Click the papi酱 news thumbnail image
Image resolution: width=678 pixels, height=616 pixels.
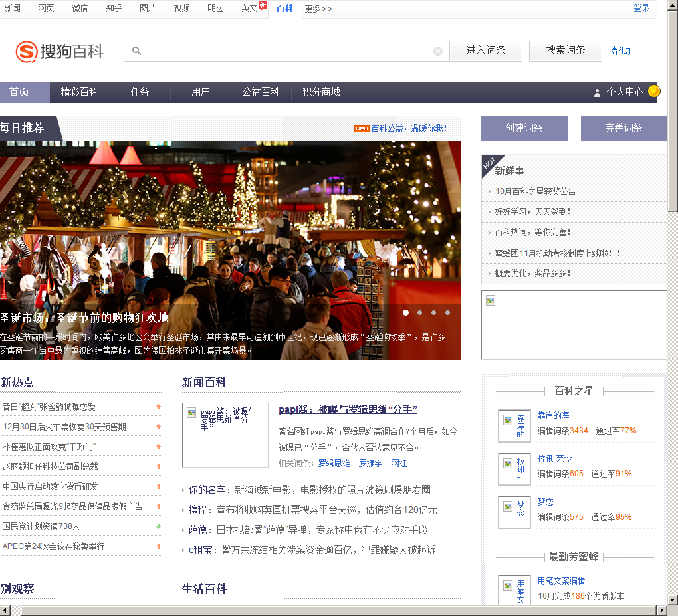pyautogui.click(x=225, y=435)
